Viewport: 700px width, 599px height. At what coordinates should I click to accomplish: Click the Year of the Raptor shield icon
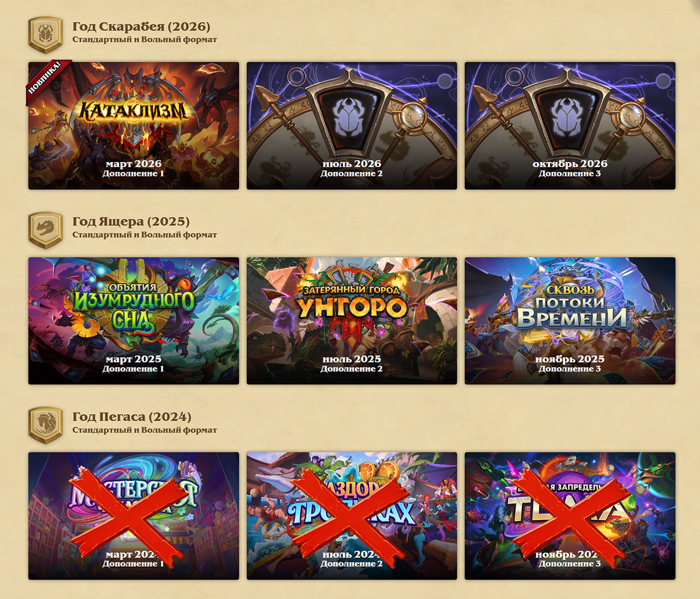pyautogui.click(x=46, y=230)
